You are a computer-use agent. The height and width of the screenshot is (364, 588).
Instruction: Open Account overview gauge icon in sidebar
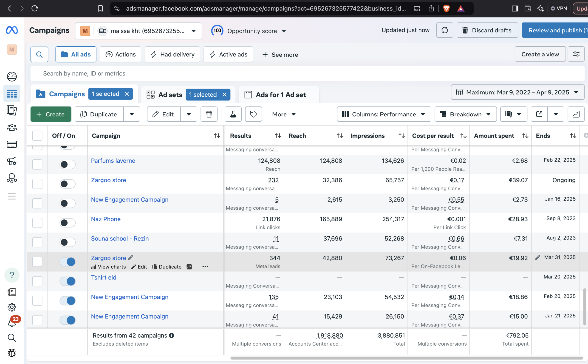point(12,77)
